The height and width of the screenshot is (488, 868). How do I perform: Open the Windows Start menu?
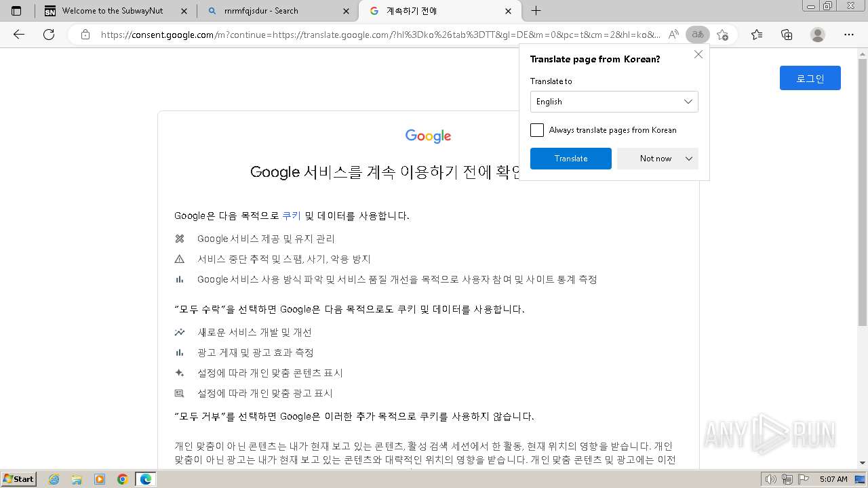(x=19, y=479)
